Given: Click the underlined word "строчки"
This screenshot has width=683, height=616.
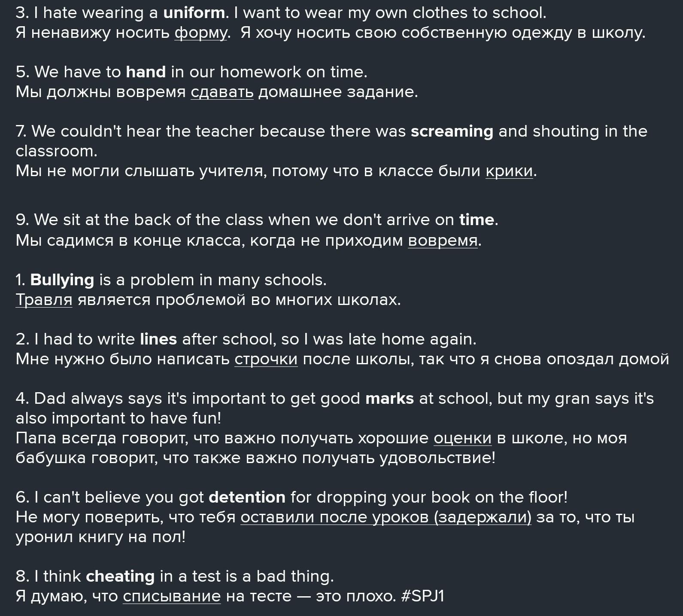Looking at the screenshot, I should (x=266, y=359).
